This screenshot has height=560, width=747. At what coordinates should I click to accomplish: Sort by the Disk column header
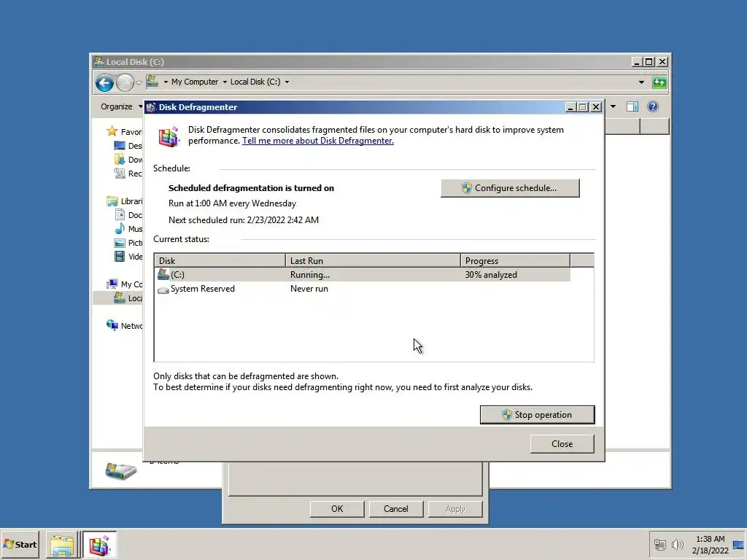(x=220, y=261)
